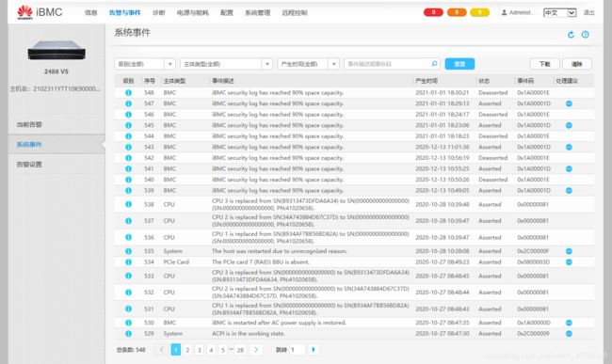
Task: Click the red critical alarm counter badge
Action: click(x=433, y=12)
